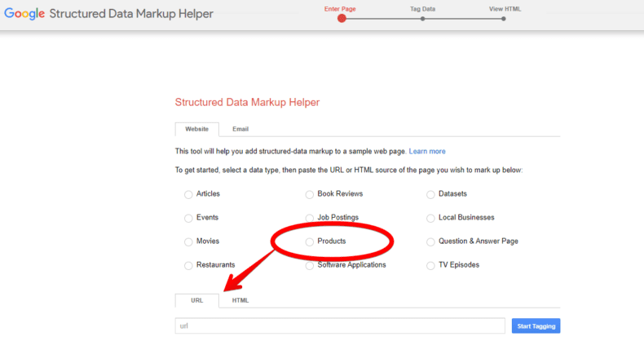Viewport: 644px width, 341px height.
Task: Choose Job Postings as data type
Action: click(310, 218)
